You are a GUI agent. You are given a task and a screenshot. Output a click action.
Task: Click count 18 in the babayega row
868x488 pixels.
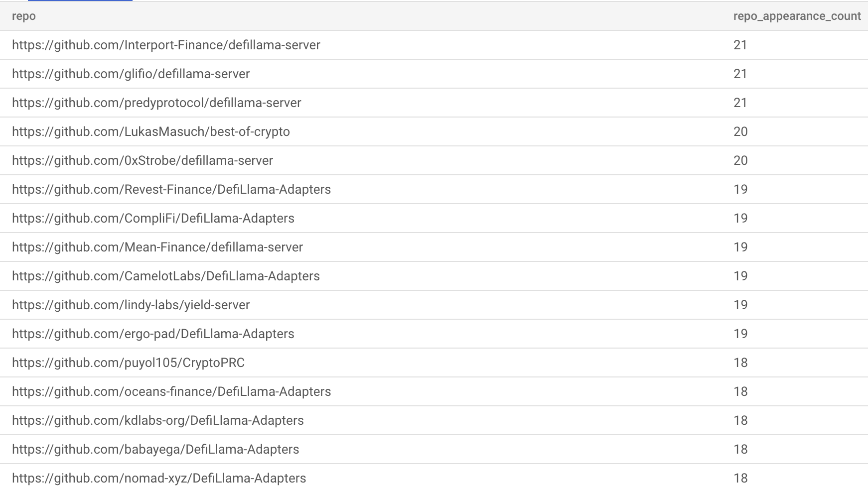click(740, 450)
